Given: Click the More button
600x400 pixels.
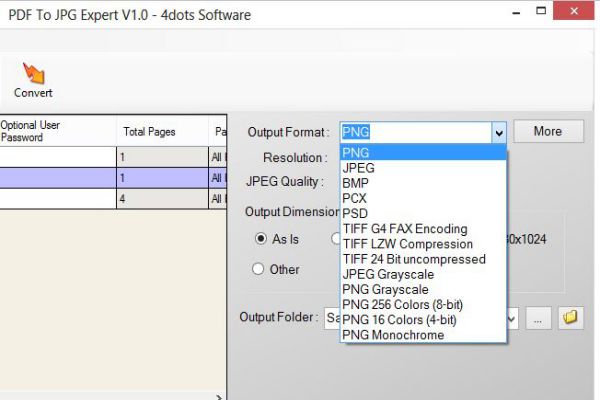Looking at the screenshot, I should click(548, 131).
